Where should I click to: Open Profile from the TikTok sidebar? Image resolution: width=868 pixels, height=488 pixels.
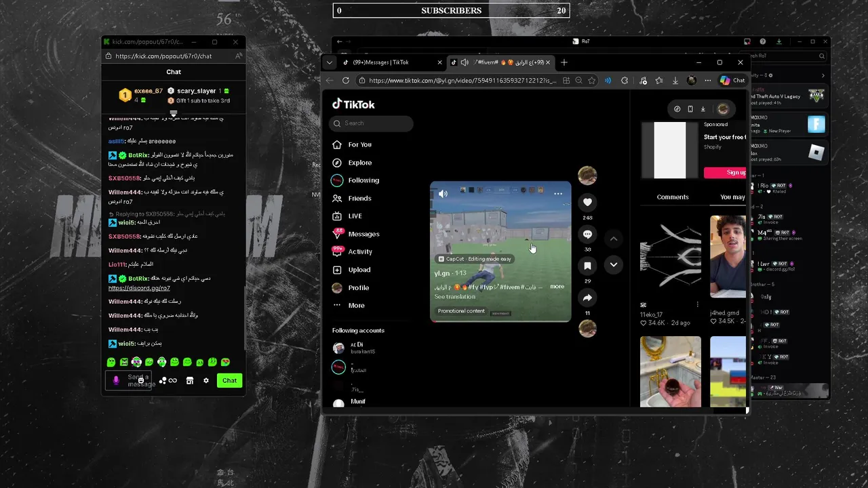[x=351, y=287]
